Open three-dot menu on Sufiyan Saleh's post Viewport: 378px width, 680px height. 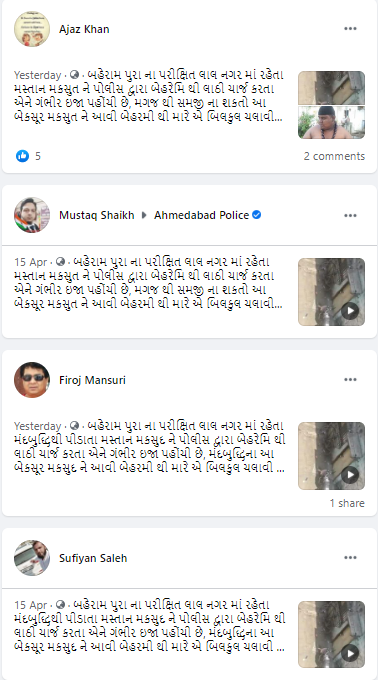point(350,558)
